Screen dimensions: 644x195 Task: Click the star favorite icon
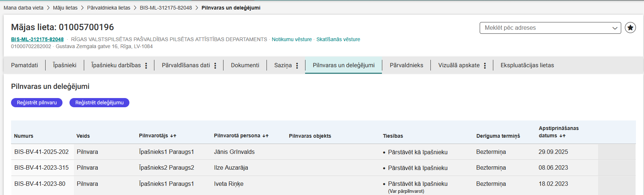pyautogui.click(x=630, y=28)
